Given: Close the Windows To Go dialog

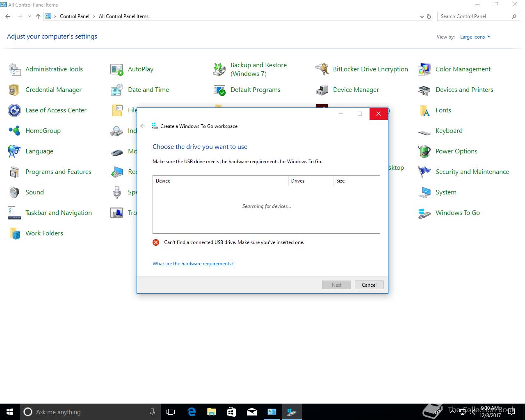Looking at the screenshot, I should click(379, 114).
